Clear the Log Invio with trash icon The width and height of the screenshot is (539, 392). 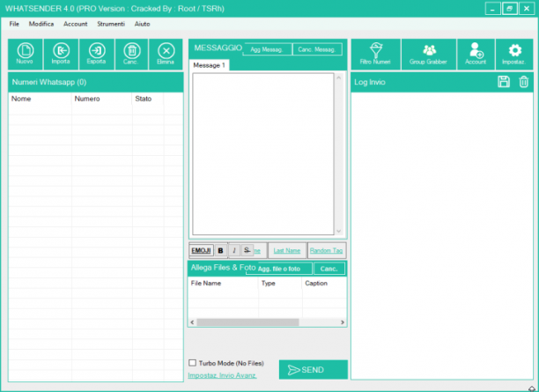(523, 82)
